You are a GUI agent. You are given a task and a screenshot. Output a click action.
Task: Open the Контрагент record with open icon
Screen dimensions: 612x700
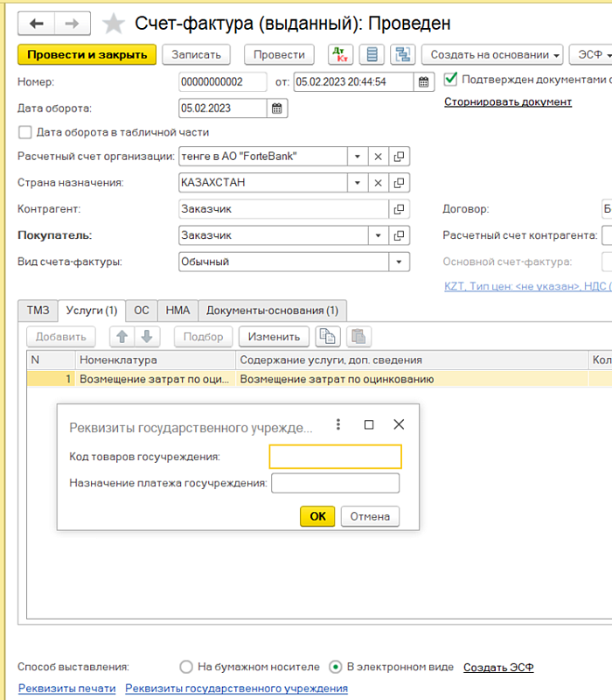coord(400,209)
